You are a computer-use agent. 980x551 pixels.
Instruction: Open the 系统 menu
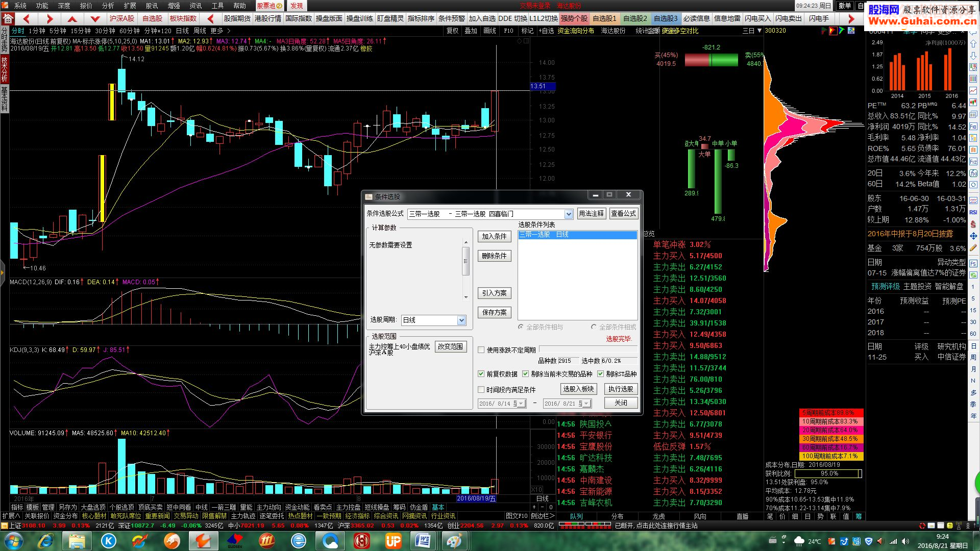20,6
